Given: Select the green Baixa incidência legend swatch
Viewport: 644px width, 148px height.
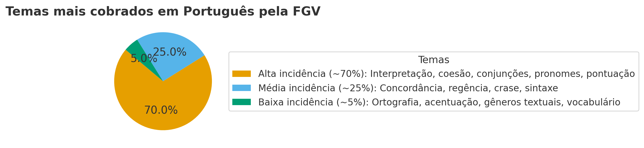Looking at the screenshot, I should (x=241, y=102).
